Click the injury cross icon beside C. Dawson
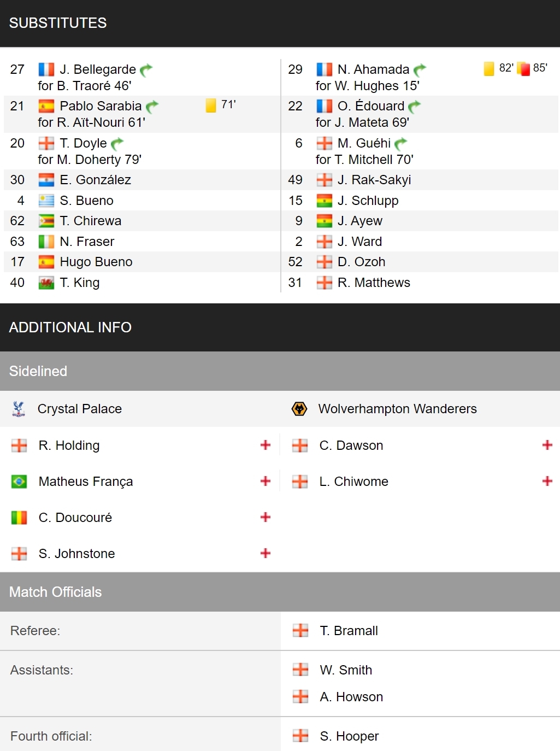560x751 pixels. click(x=547, y=445)
